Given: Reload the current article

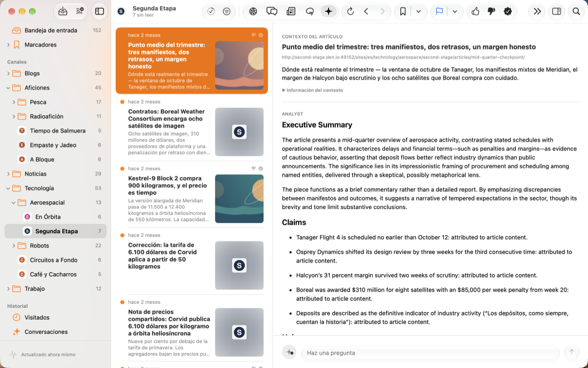Looking at the screenshot, I should pos(351,11).
